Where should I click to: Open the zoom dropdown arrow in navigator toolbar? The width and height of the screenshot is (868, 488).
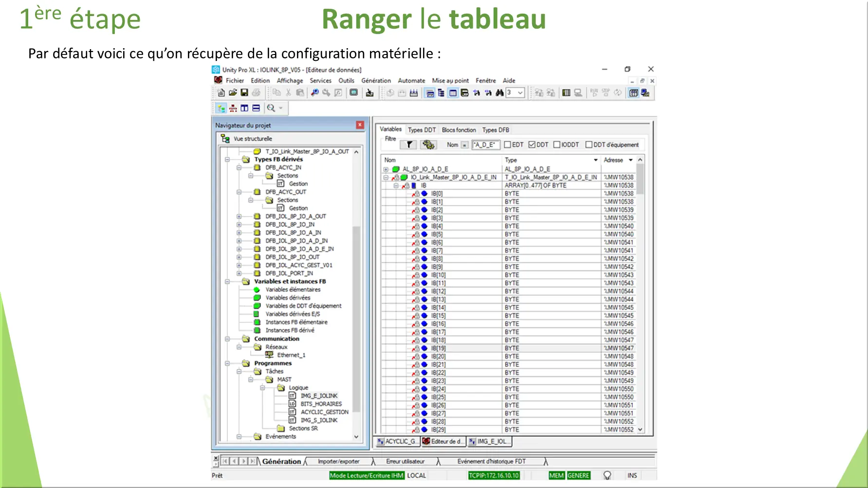(x=281, y=108)
